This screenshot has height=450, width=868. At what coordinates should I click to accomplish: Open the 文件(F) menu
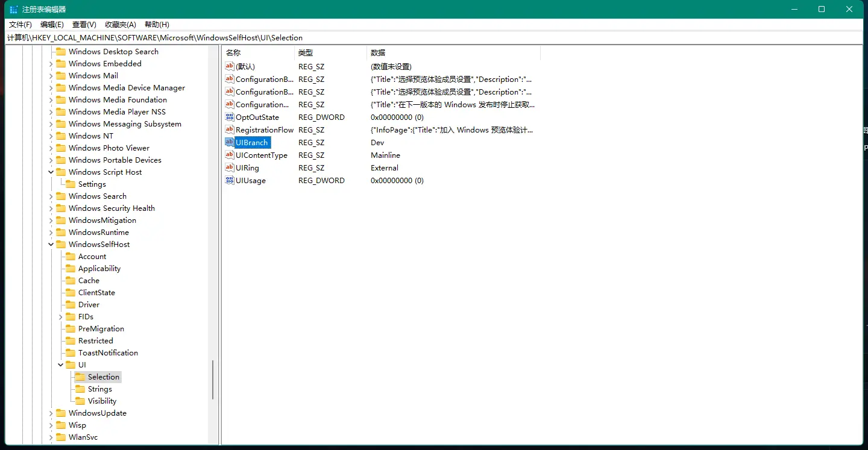click(20, 25)
